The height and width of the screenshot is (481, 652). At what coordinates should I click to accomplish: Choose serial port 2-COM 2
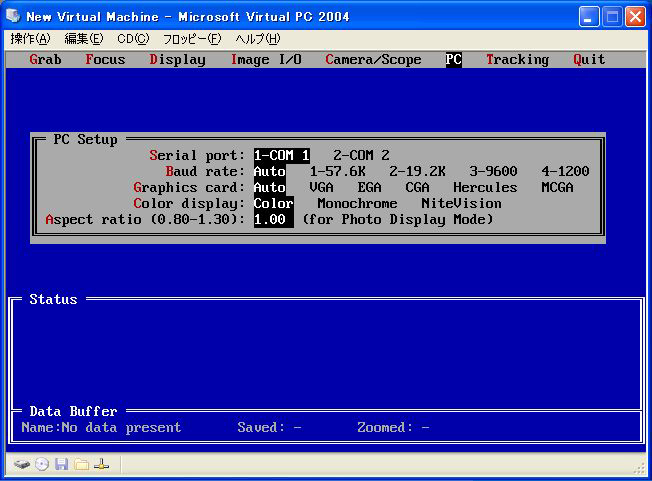point(361,155)
